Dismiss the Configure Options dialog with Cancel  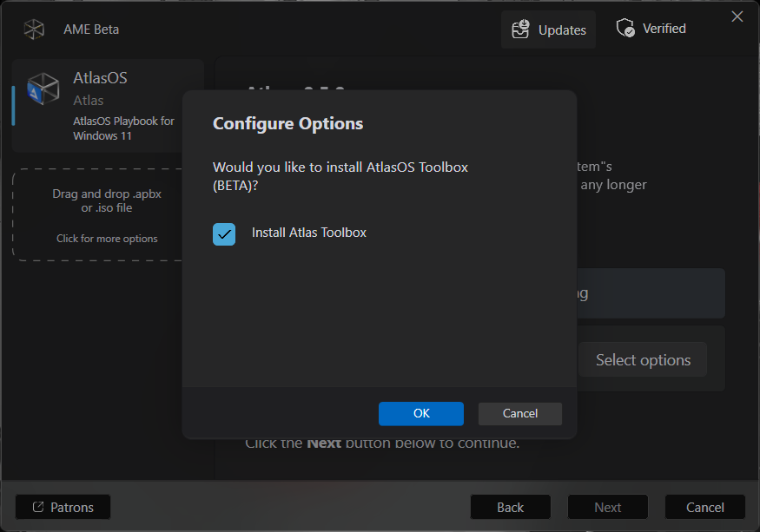tap(519, 413)
